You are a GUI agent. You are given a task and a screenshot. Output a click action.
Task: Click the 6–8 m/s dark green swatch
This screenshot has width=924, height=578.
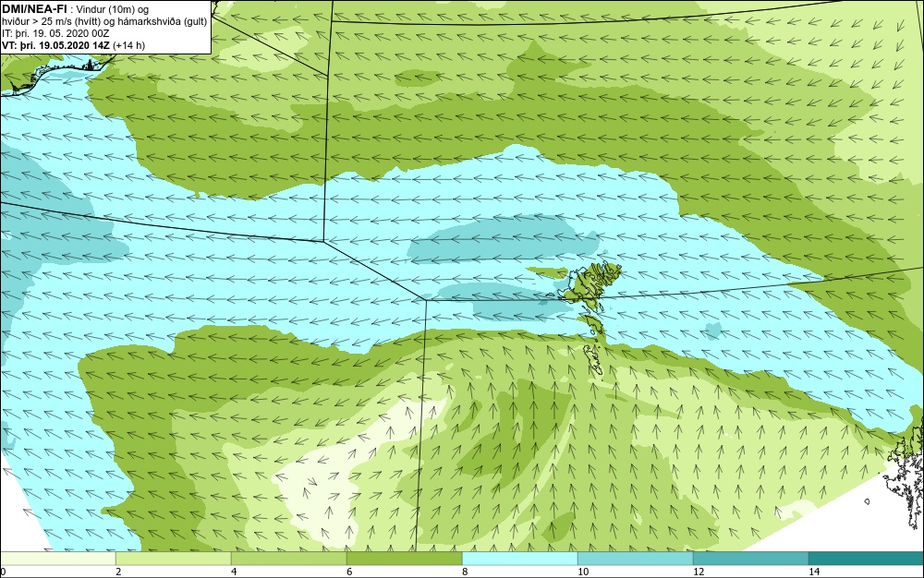coord(405,559)
